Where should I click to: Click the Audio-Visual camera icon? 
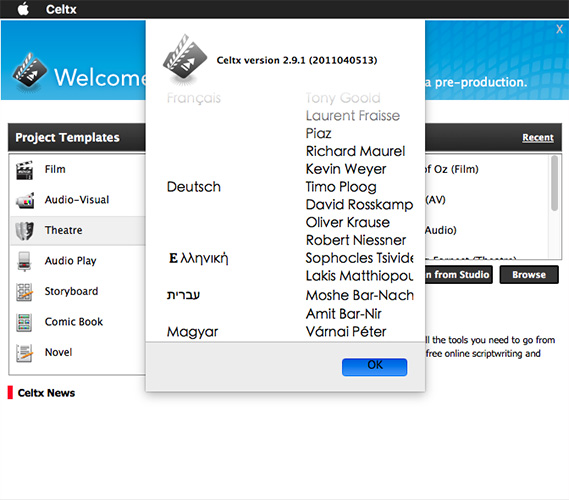[x=25, y=200]
